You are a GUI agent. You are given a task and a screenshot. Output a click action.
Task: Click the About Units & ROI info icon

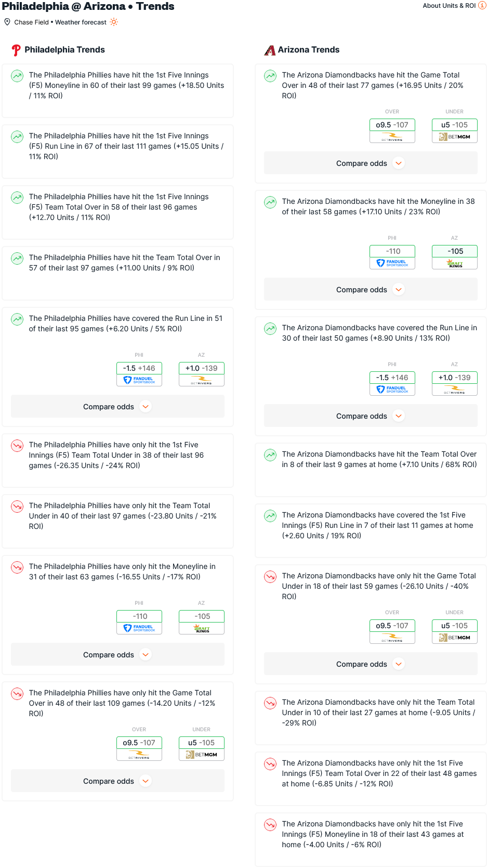[482, 5]
